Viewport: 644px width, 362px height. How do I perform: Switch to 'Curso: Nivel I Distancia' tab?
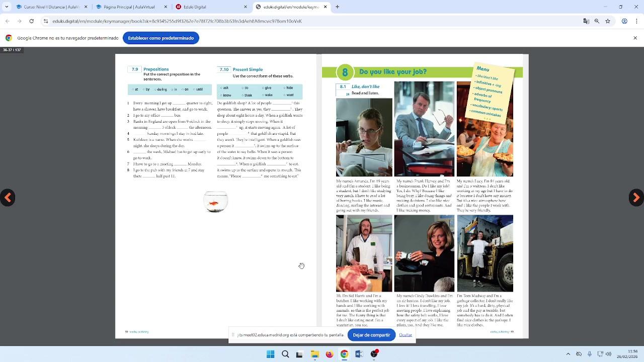(x=51, y=7)
